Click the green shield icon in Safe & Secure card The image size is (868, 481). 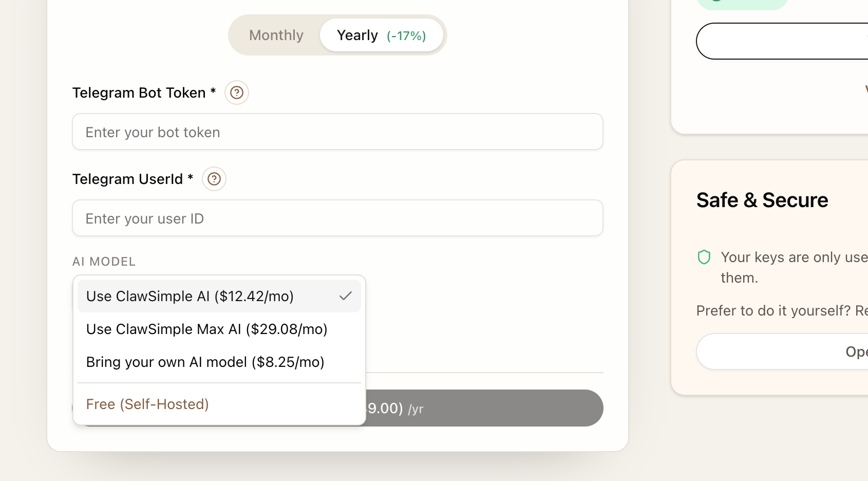click(x=704, y=257)
